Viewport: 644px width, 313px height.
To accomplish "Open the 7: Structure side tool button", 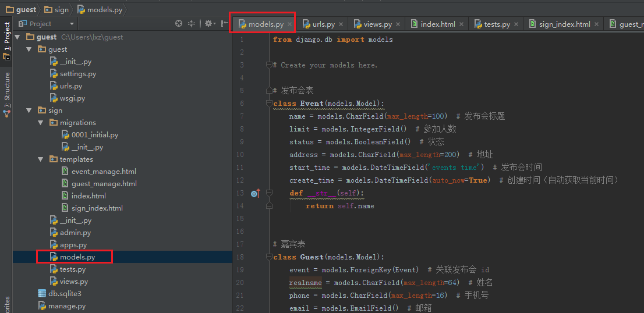I will 6,94.
